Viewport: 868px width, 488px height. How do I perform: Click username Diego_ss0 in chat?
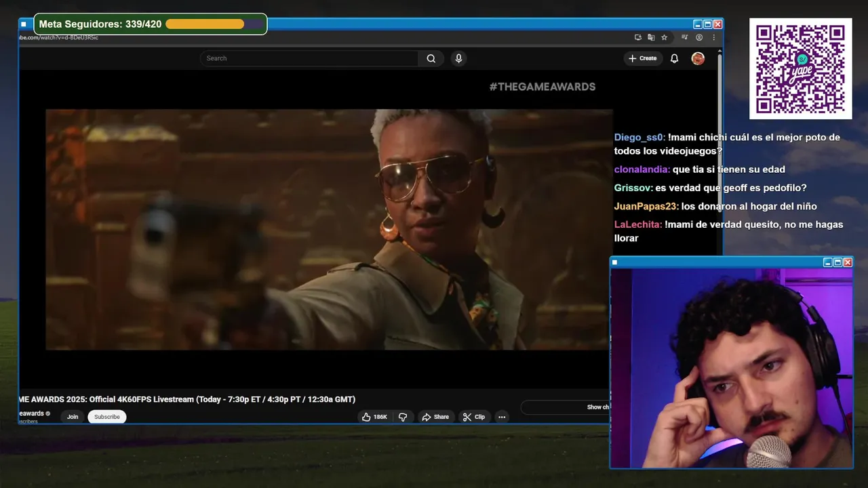[639, 138]
